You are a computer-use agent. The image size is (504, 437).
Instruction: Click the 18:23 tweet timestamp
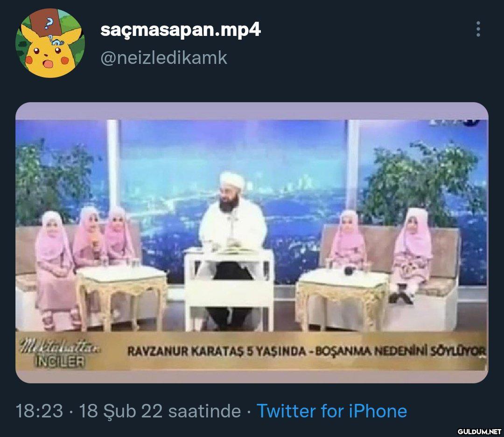(x=39, y=411)
